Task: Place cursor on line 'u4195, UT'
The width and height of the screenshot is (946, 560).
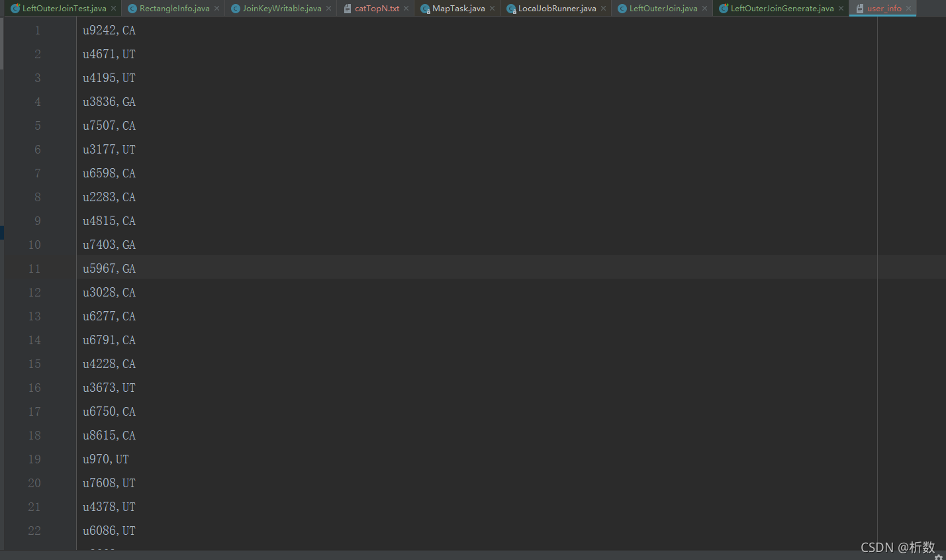Action: click(109, 78)
